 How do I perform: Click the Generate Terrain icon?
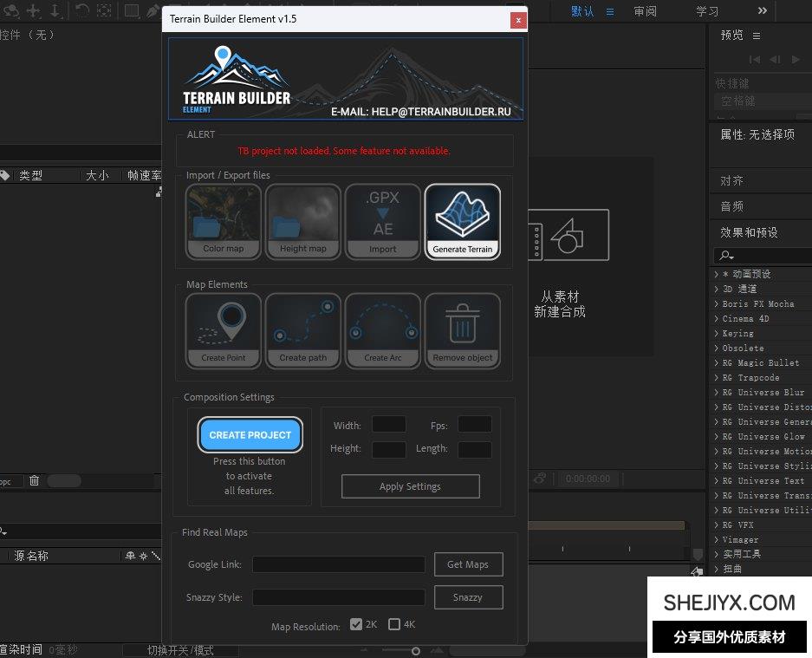point(463,221)
